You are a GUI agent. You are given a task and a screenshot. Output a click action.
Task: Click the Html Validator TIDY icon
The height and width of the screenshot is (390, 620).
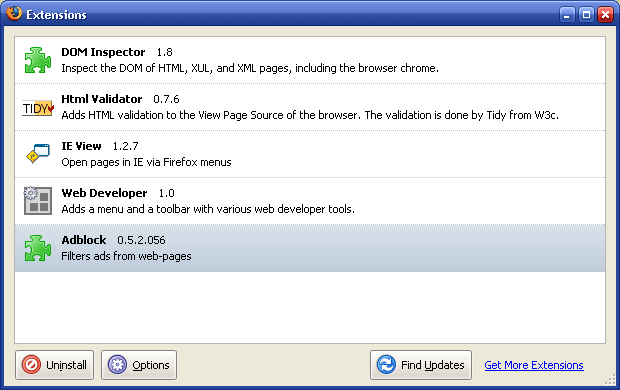[x=38, y=108]
